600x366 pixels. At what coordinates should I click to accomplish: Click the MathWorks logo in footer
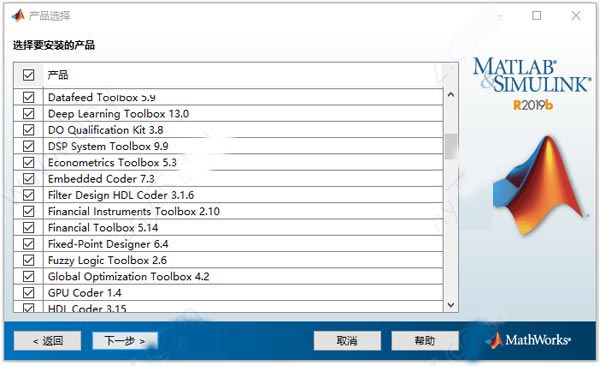pos(528,340)
